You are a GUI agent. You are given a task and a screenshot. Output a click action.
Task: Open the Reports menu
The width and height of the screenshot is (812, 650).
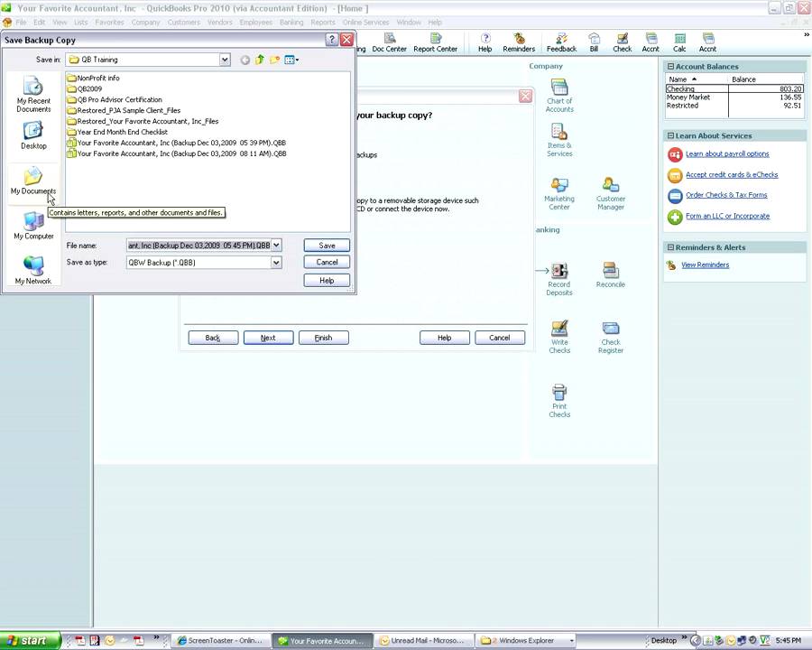[x=323, y=23]
